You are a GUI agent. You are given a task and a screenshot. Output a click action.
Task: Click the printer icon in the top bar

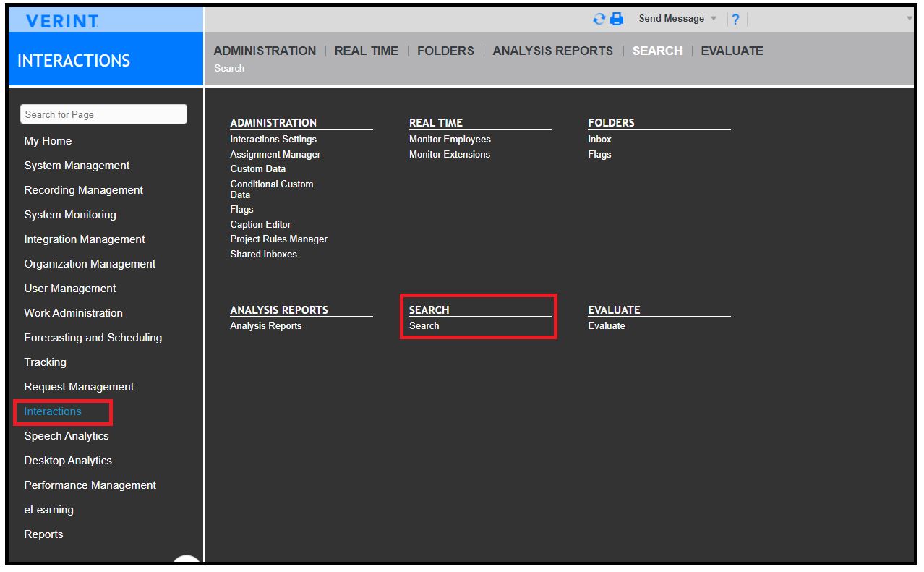617,20
